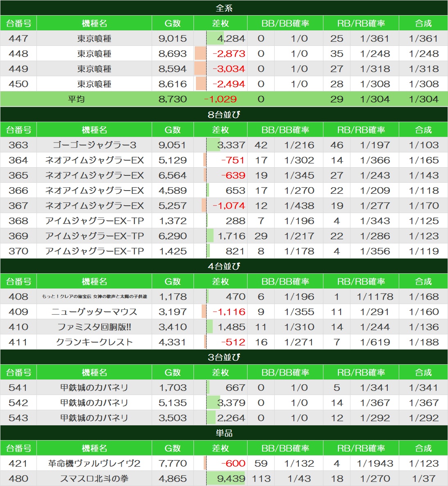Screen dimensions: 448x486
Task: Select ファミスタ回胴版!! machine name
Action: [x=94, y=327]
